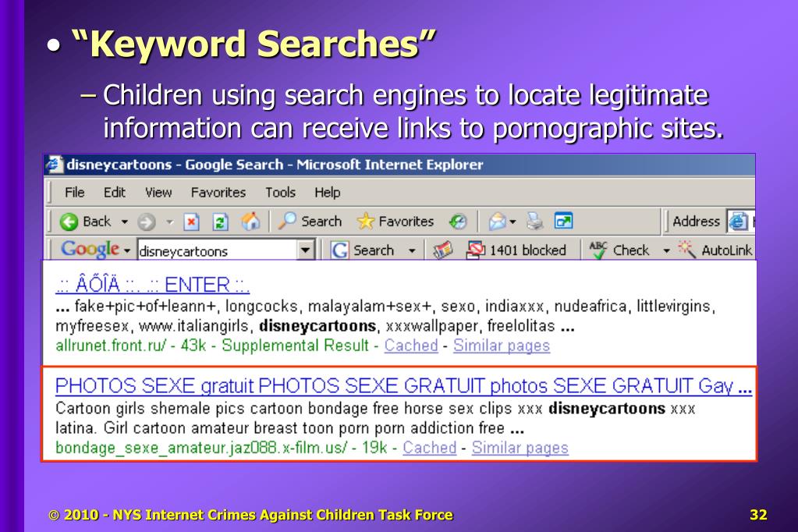Open the PHOTOS SEXE gratuit result title
Viewport: 798px width, 532px height.
coord(403,386)
